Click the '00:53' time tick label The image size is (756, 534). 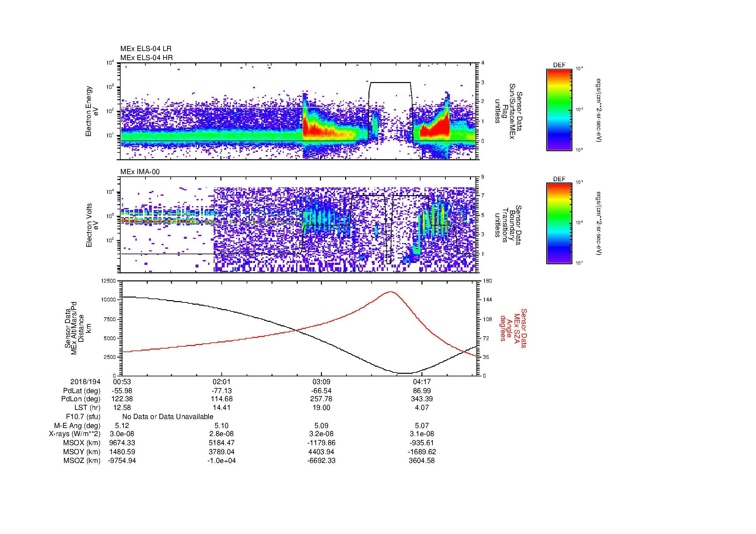point(122,382)
